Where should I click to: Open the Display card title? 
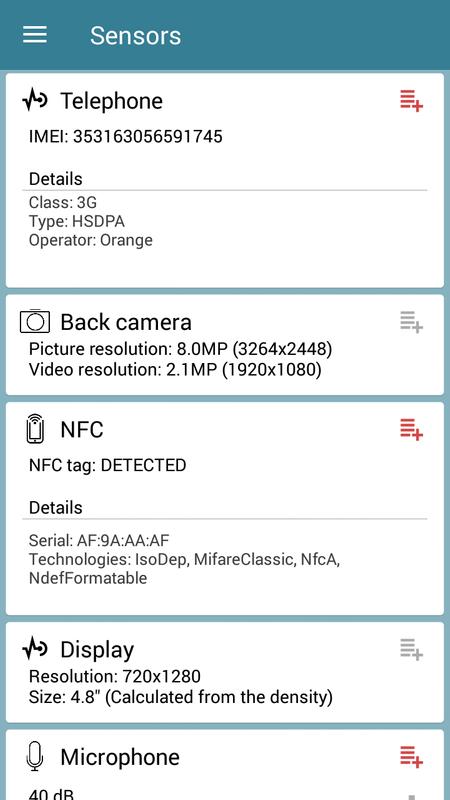point(97,650)
